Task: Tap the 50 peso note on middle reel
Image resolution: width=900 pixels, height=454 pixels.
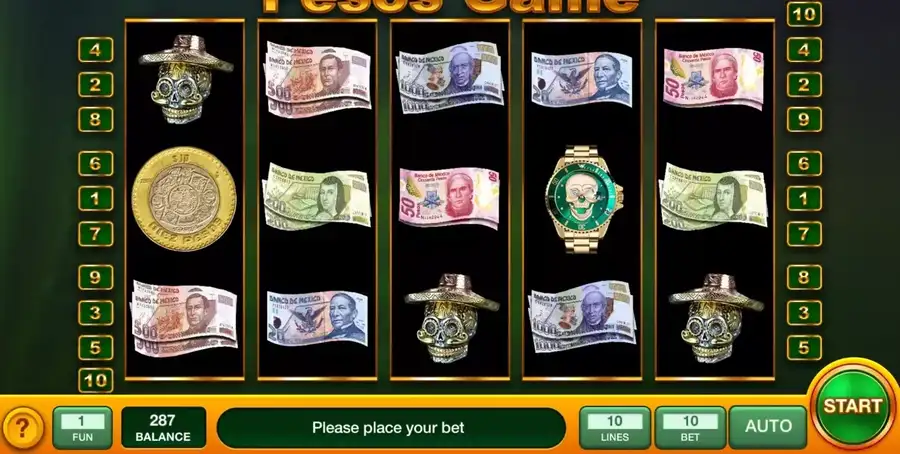Action: [449, 197]
